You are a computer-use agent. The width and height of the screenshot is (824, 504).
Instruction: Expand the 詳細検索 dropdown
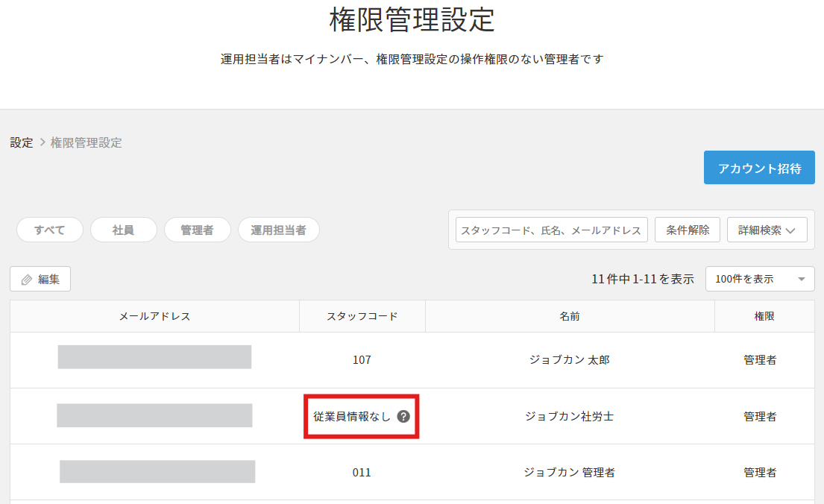click(767, 230)
